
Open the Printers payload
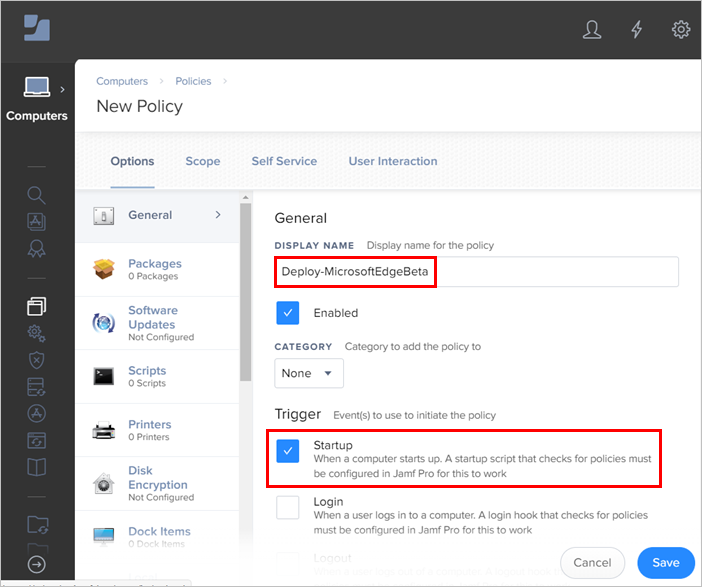tap(158, 430)
